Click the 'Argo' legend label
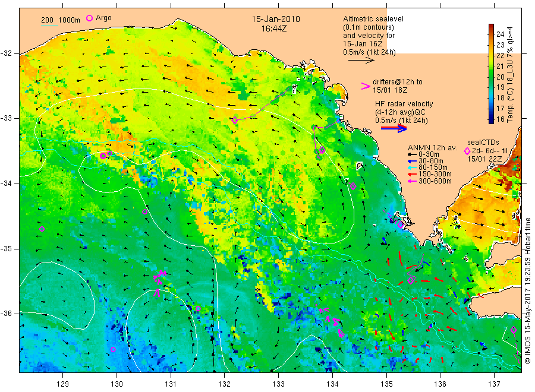Viewport: 535px width, 392px height. (x=103, y=18)
